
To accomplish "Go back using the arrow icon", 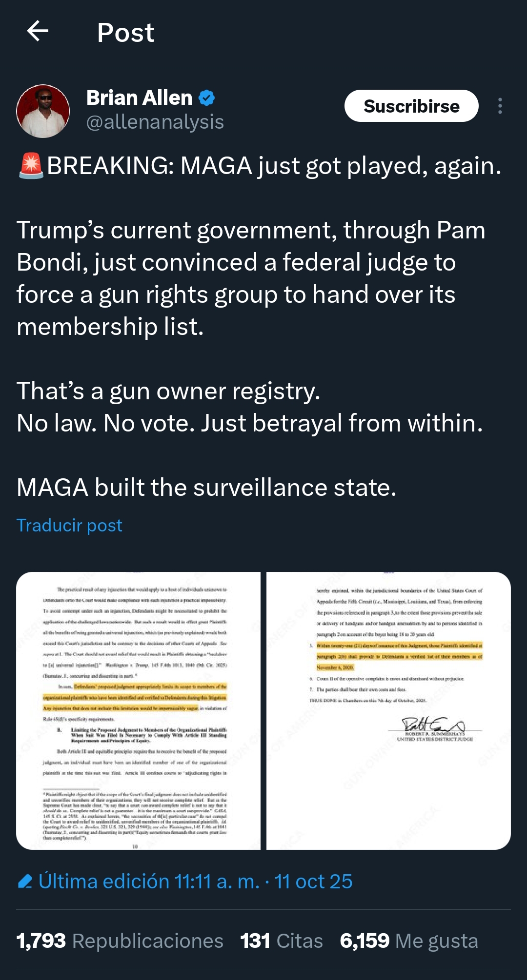I will coord(38,32).
